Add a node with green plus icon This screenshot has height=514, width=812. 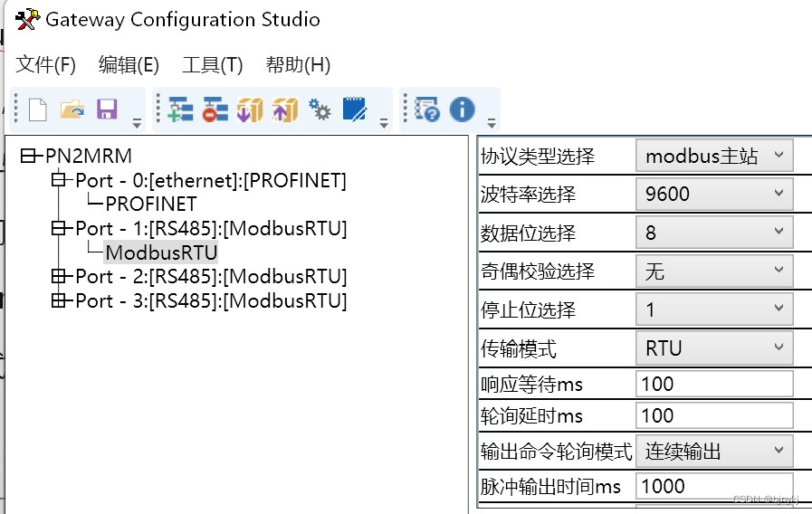pyautogui.click(x=181, y=109)
